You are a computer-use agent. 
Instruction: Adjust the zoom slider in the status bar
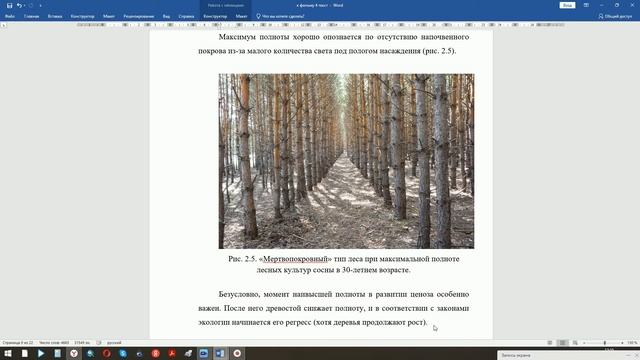tap(604, 343)
